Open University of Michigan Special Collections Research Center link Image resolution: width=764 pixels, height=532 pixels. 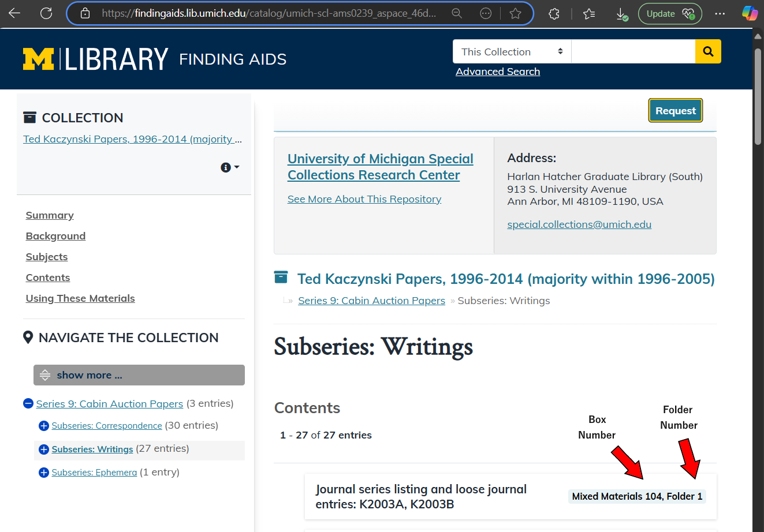coord(381,167)
